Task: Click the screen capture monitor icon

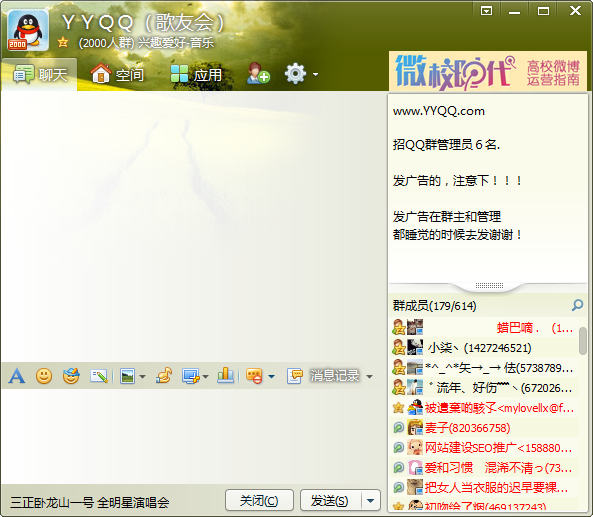Action: point(191,376)
